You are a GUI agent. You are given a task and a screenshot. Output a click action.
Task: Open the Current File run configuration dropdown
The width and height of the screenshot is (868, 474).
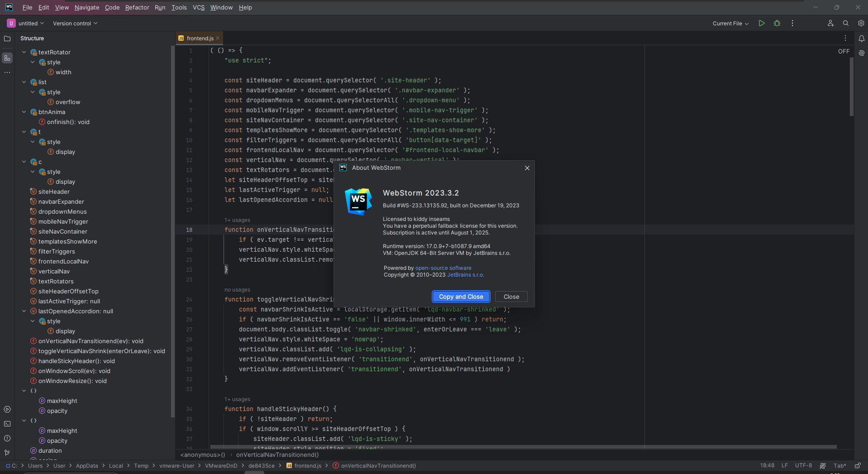point(730,24)
